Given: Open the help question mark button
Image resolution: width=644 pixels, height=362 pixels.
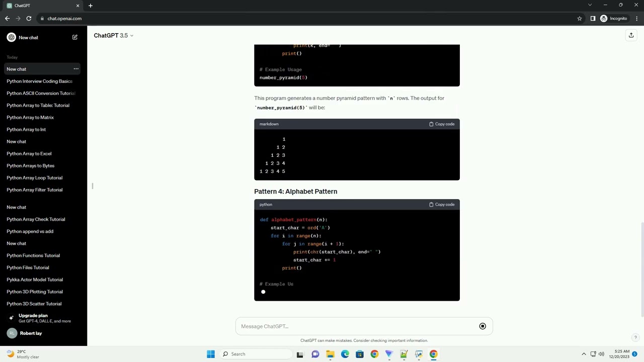Looking at the screenshot, I should (635, 337).
